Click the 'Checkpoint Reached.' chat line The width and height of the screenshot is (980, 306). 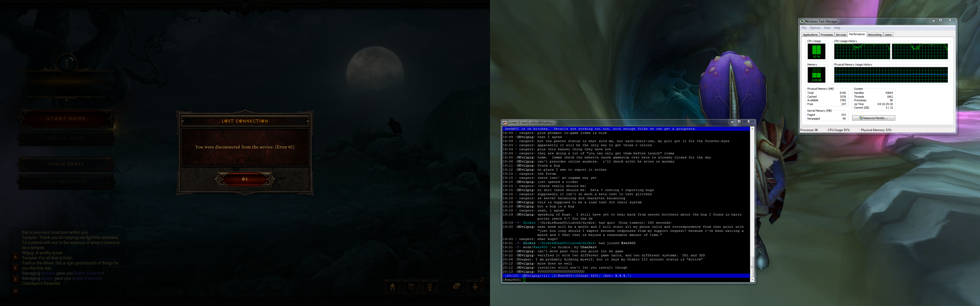click(41, 284)
